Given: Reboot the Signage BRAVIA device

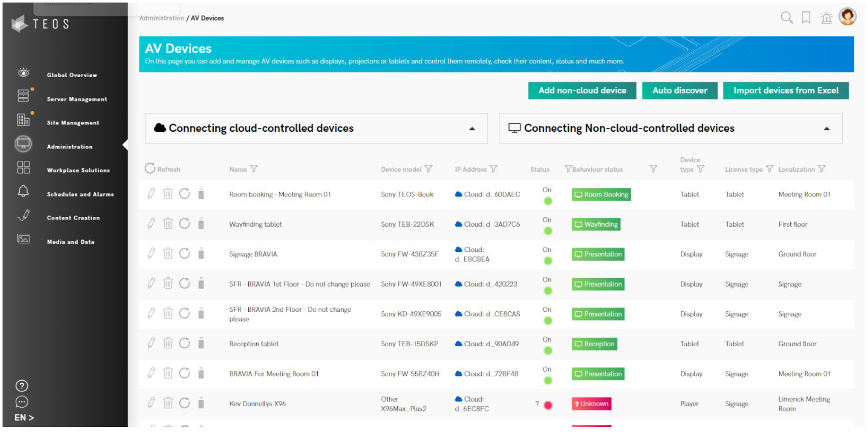Looking at the screenshot, I should coord(185,254).
